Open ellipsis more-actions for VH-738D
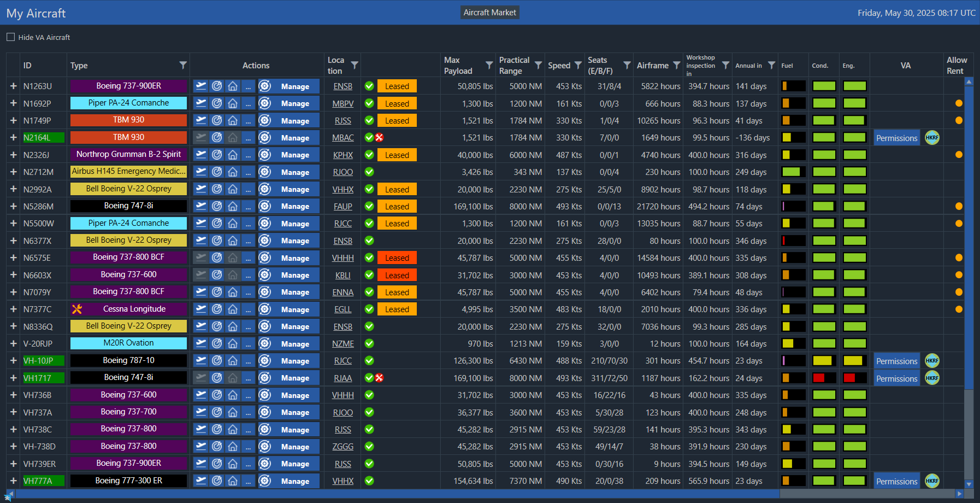 pos(248,447)
